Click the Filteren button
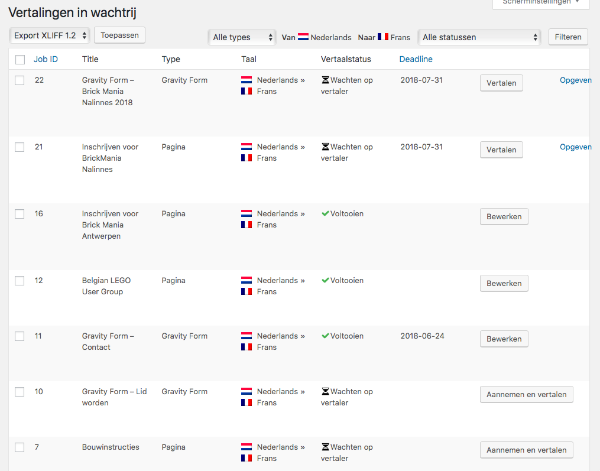The width and height of the screenshot is (600, 471). tap(568, 37)
